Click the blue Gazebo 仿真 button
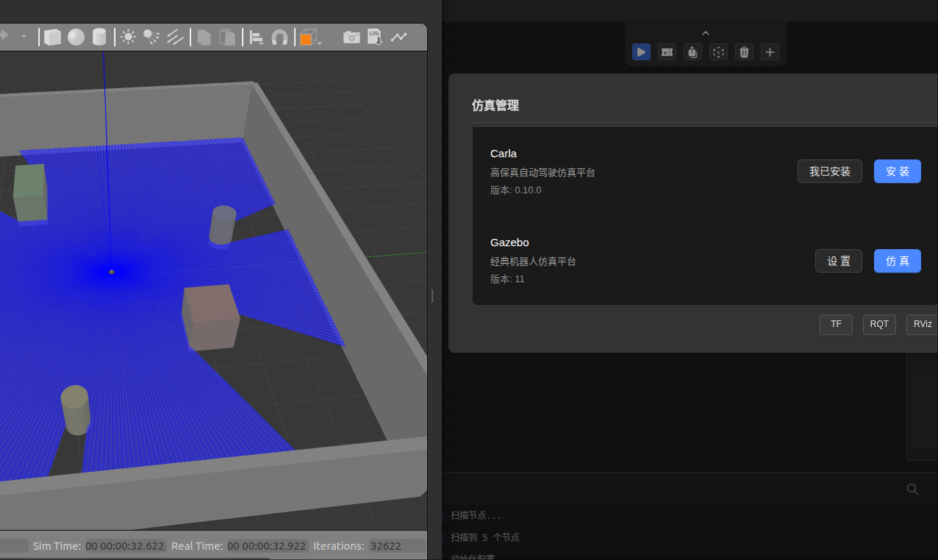The image size is (938, 560). [897, 261]
